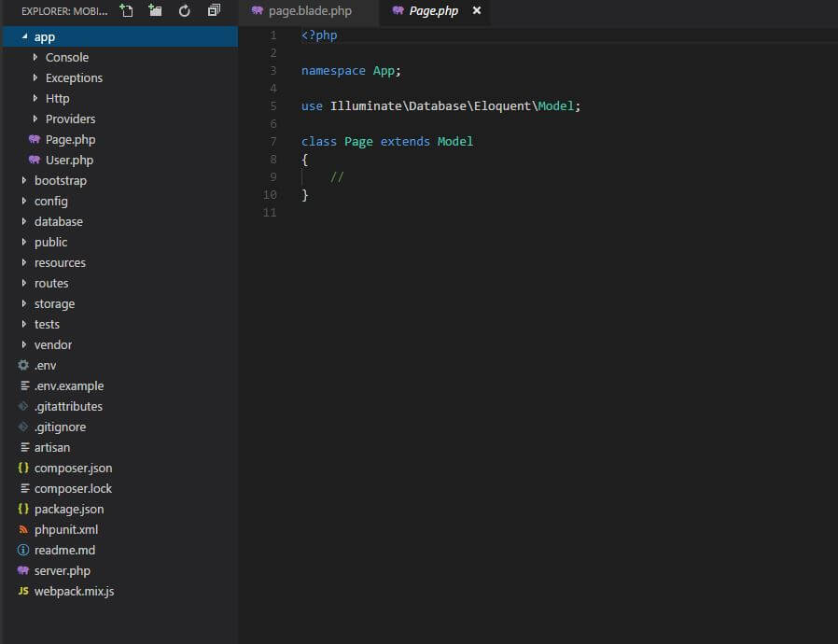Close the Page.php tab
Screen dimensions: 838x644
coord(477,10)
